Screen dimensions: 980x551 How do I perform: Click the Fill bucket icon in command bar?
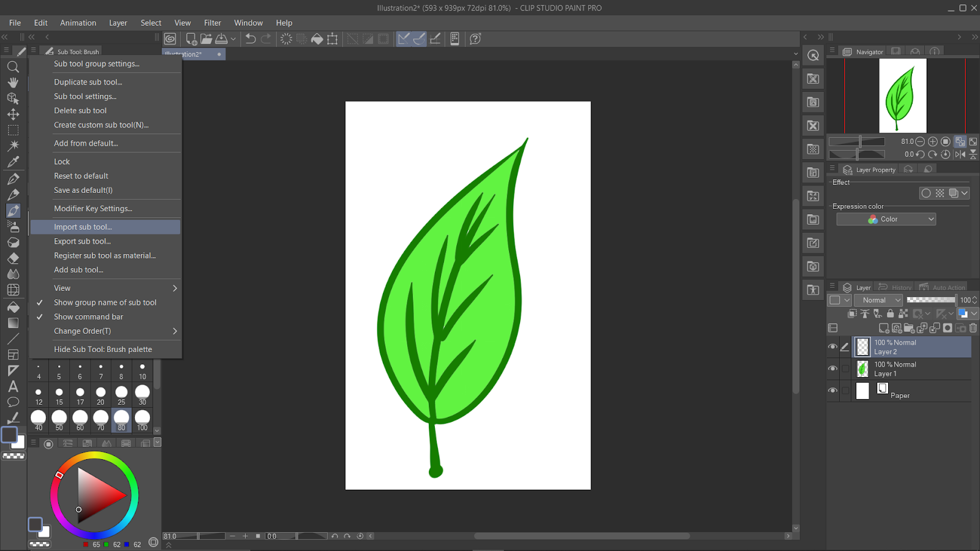click(317, 39)
